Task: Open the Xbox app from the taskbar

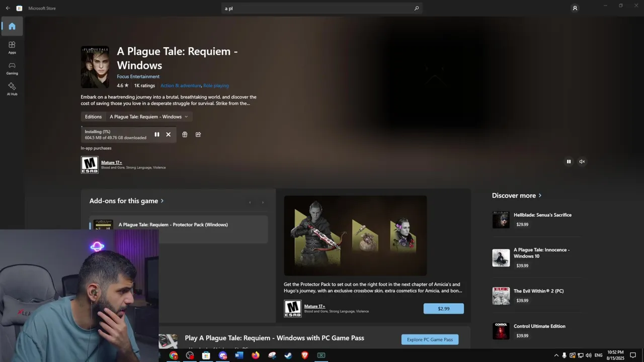Action: tap(321, 355)
